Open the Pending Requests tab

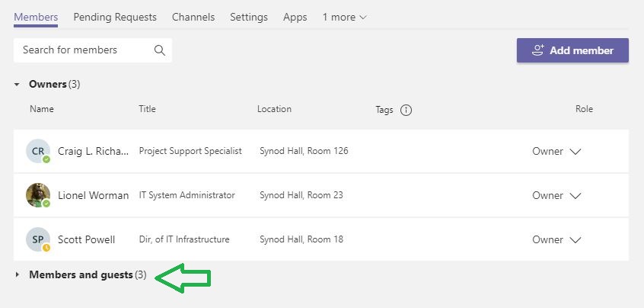point(115,18)
